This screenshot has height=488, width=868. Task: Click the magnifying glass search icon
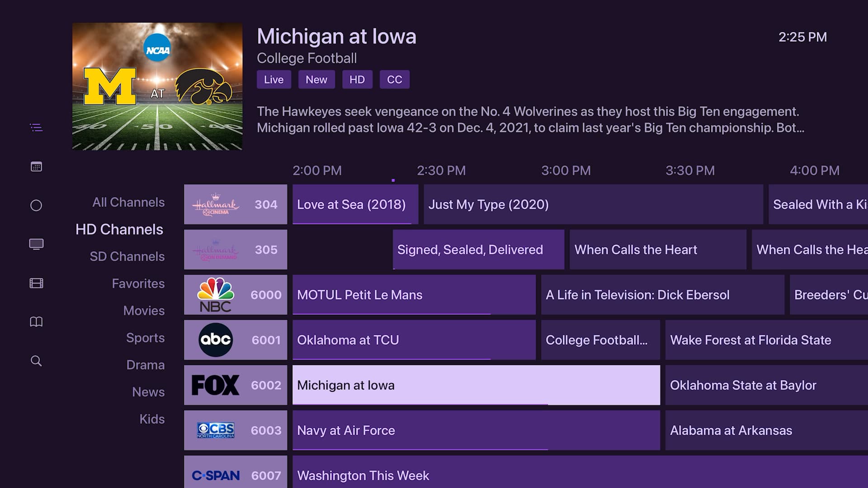pyautogui.click(x=36, y=361)
